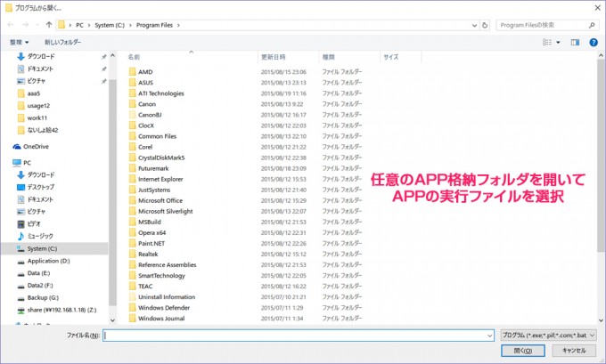Sort by 名前 name column header
The image size is (606, 364).
134,57
